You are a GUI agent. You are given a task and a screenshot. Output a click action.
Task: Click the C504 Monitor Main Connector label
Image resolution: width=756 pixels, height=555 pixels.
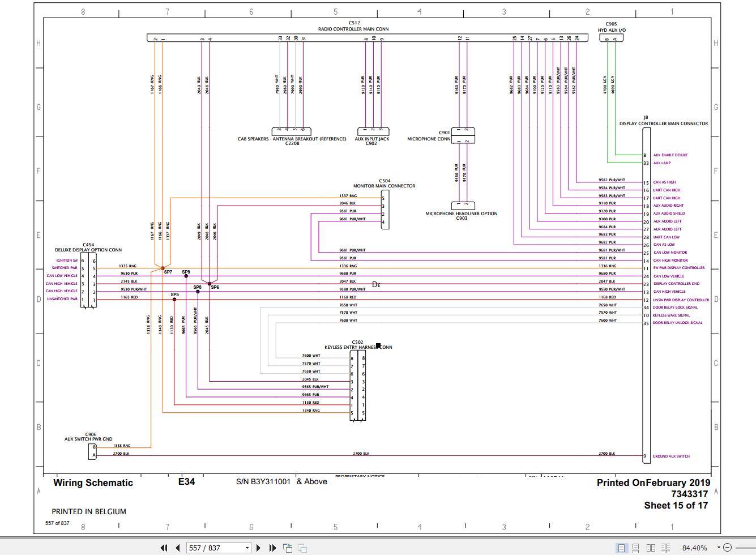pos(384,183)
